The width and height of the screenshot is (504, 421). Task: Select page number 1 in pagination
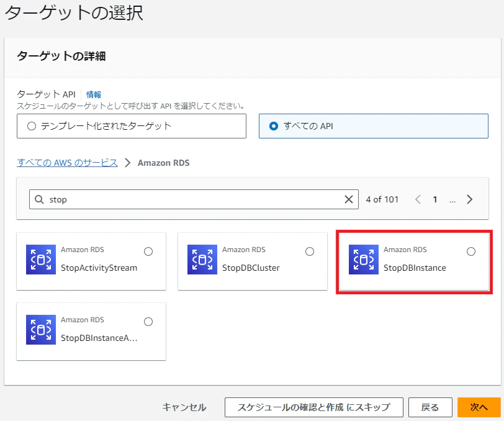click(435, 199)
